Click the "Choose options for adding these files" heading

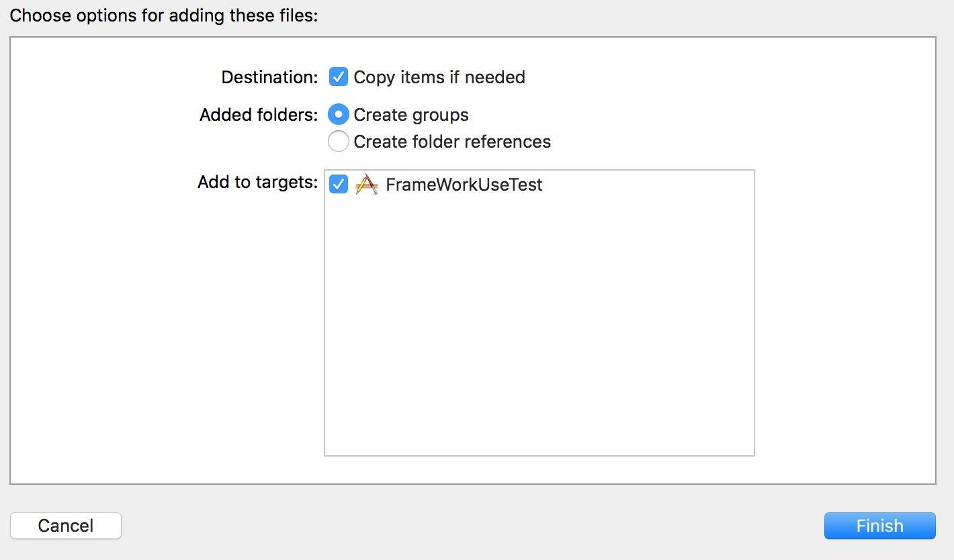pyautogui.click(x=163, y=15)
